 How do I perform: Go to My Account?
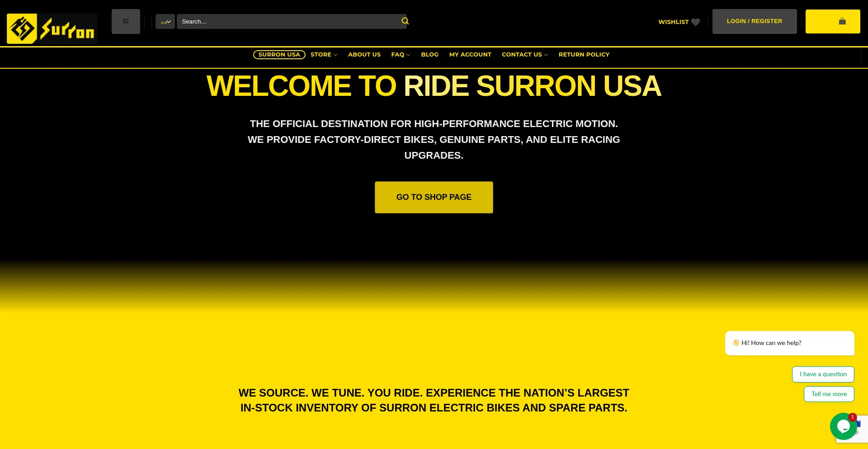[470, 54]
